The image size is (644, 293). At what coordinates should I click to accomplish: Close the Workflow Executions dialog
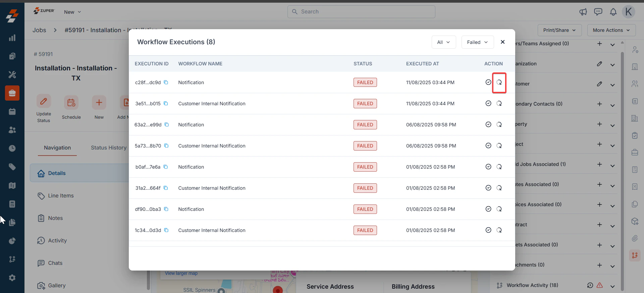[502, 42]
